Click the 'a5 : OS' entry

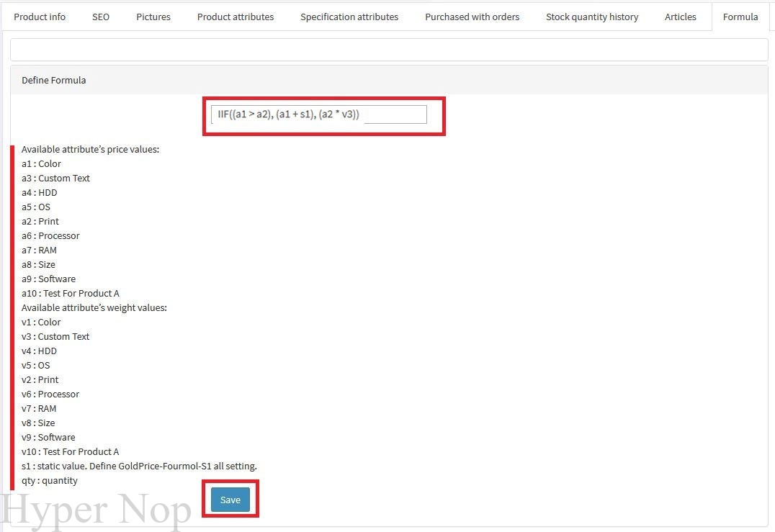point(36,207)
